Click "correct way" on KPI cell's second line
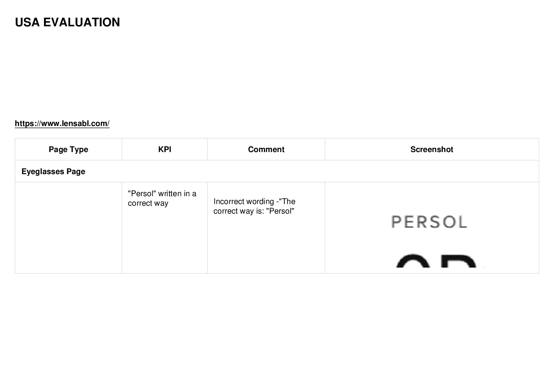The image size is (554, 392). pos(148,203)
